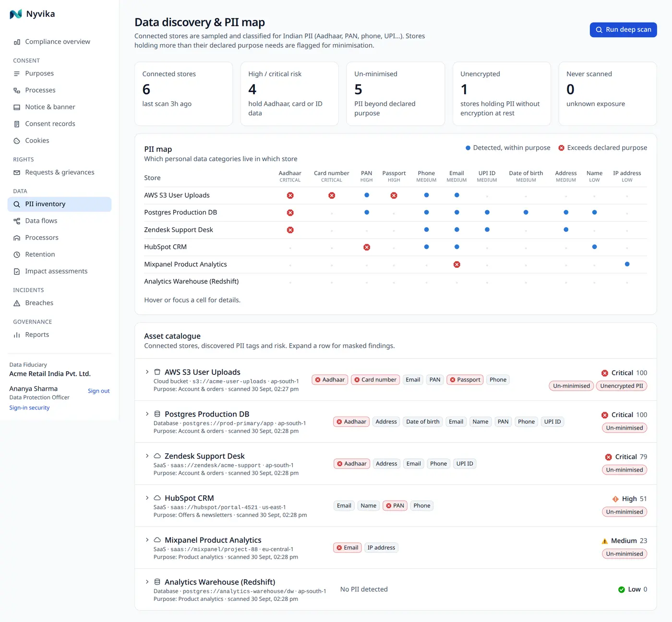Click the Notice & banner icon
The image size is (672, 622).
coord(17,107)
